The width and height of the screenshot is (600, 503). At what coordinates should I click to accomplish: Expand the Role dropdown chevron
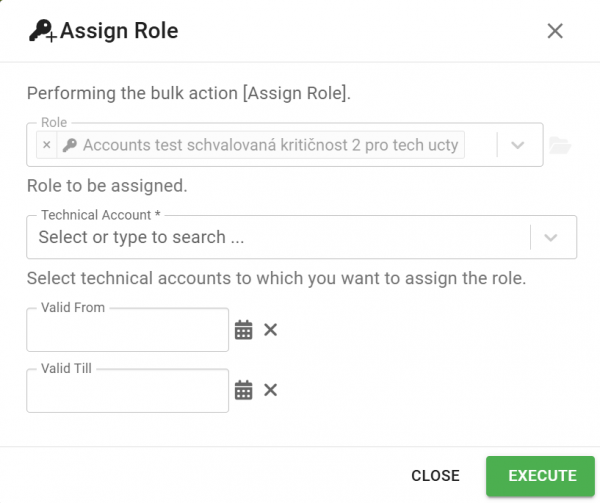tap(517, 145)
